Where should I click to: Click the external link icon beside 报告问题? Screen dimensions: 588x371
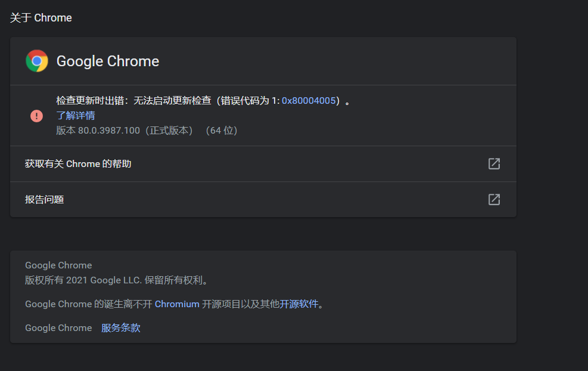tap(494, 199)
